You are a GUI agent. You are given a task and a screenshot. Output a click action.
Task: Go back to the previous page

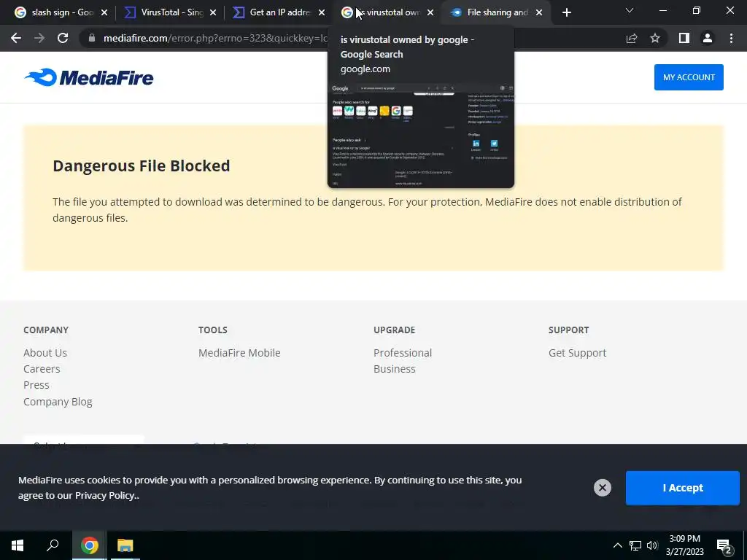[x=16, y=38]
